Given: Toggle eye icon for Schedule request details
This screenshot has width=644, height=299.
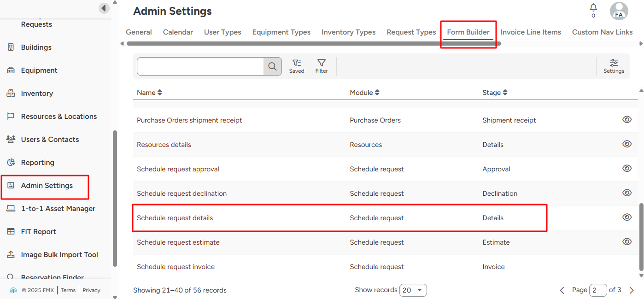Looking at the screenshot, I should (626, 217).
